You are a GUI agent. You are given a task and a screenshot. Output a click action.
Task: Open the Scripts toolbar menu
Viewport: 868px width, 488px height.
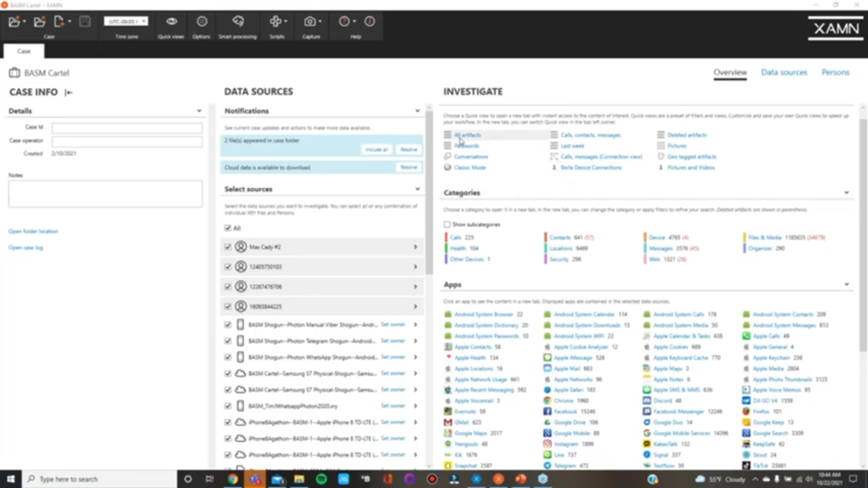point(277,21)
